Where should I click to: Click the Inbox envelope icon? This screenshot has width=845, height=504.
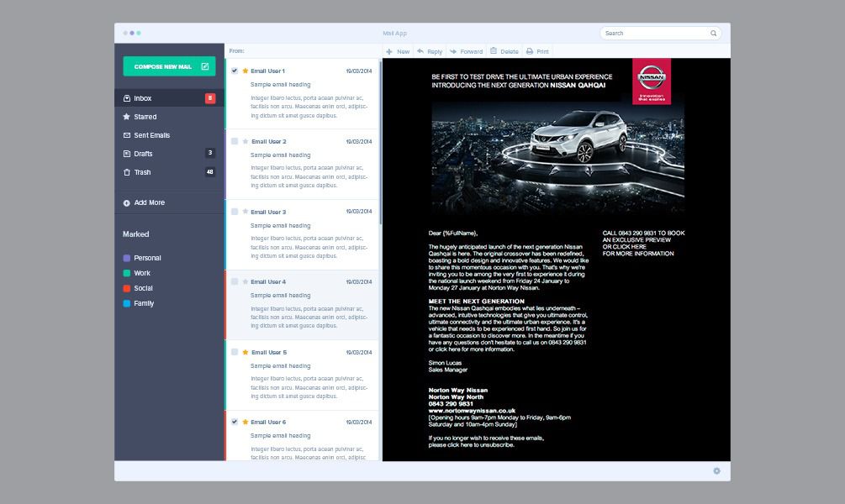127,98
